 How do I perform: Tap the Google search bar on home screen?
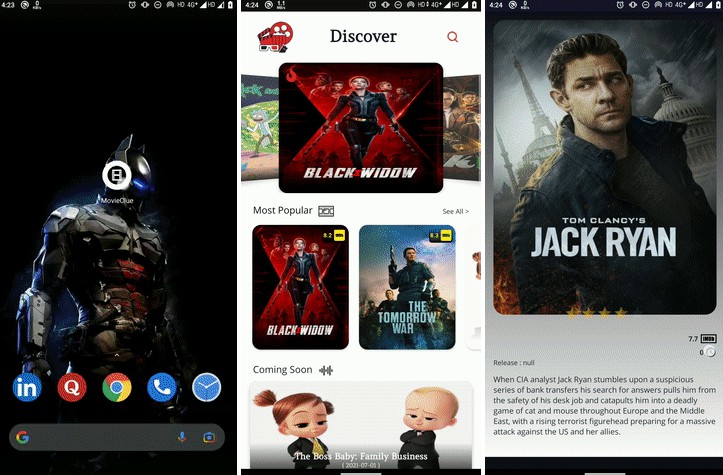coord(117,437)
